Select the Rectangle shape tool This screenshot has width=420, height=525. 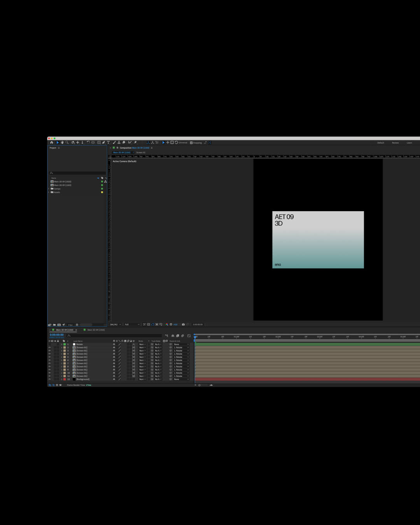(x=99, y=142)
